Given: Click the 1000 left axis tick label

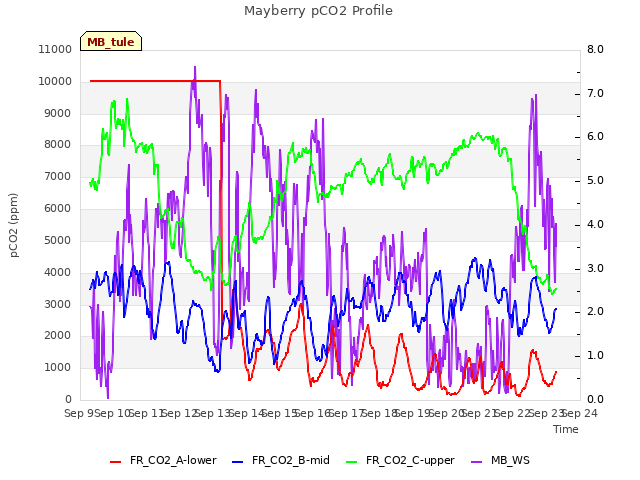Looking at the screenshot, I should [58, 367].
